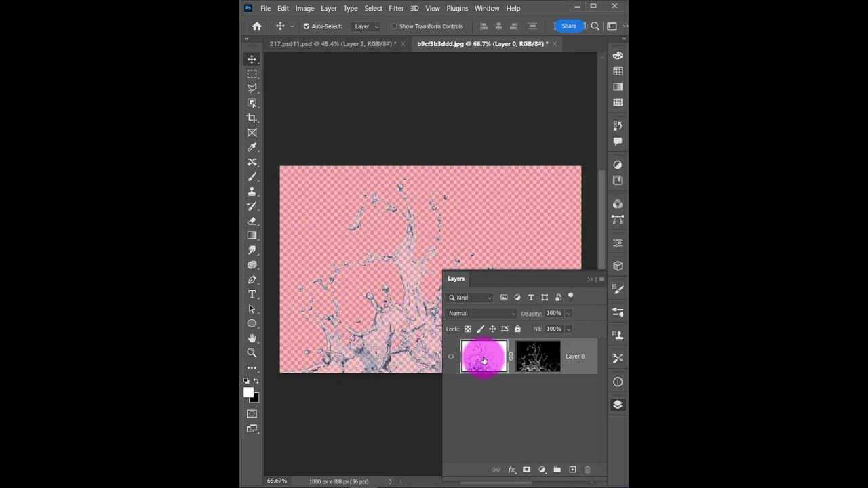Image resolution: width=868 pixels, height=488 pixels.
Task: Create new group folder icon
Action: coord(557,470)
